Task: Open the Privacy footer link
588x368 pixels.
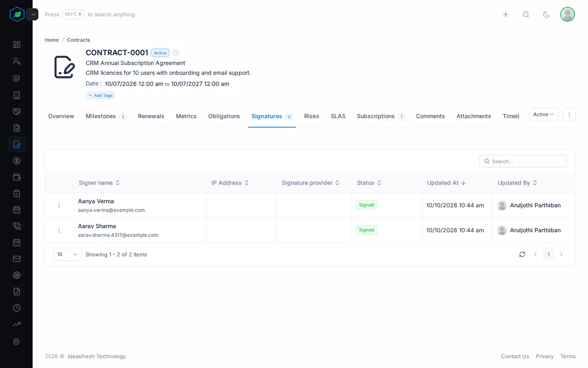Action: [545, 356]
